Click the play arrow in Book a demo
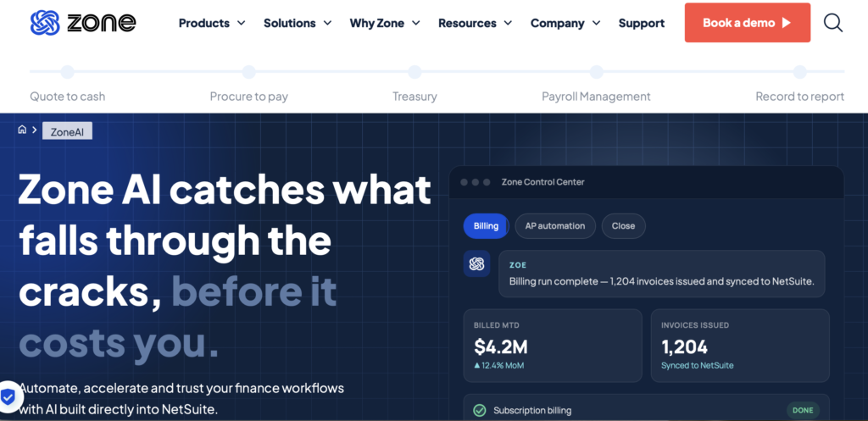The width and height of the screenshot is (868, 421). 787,23
